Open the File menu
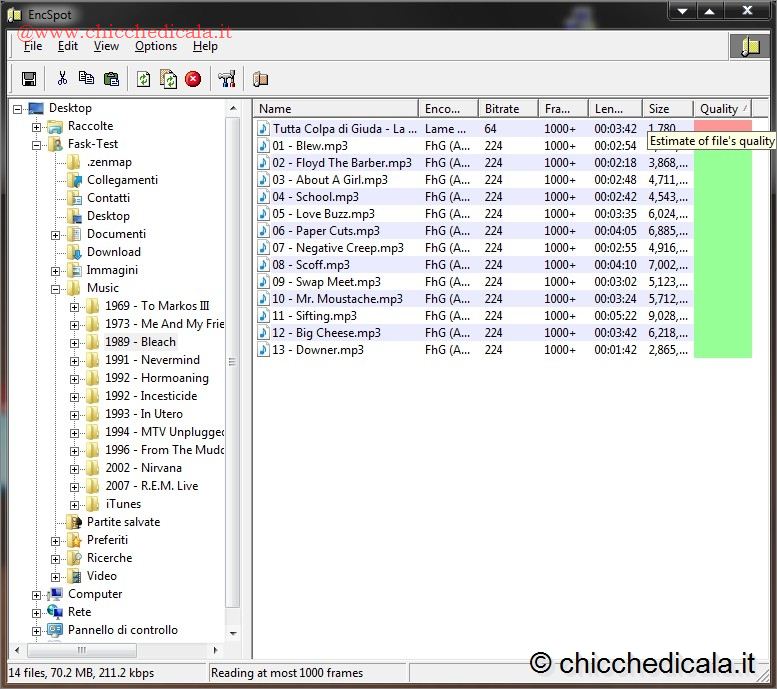Screen dimensions: 777x689 coord(32,46)
